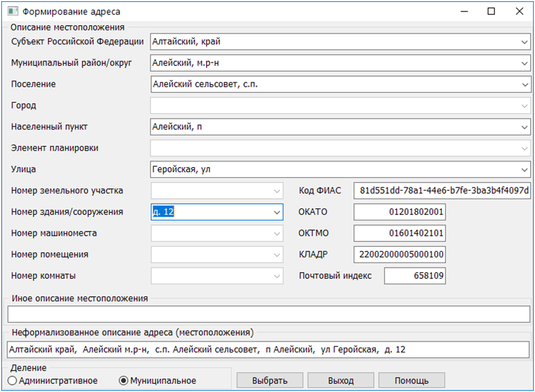Expand the Муниципальный район/округ dropdown
This screenshot has width=535, height=392.
click(x=525, y=63)
